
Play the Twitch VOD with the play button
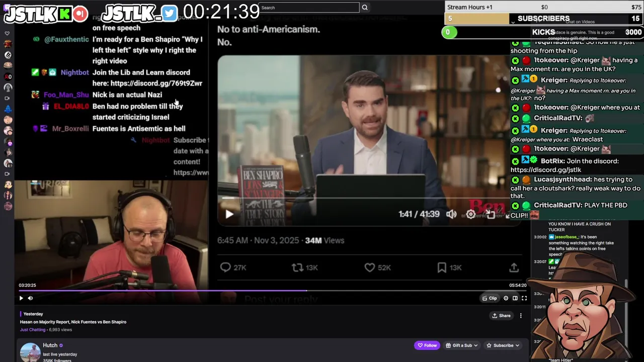21,298
